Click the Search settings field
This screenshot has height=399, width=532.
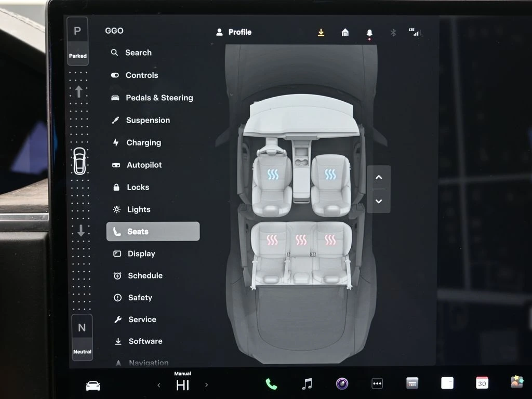[138, 52]
